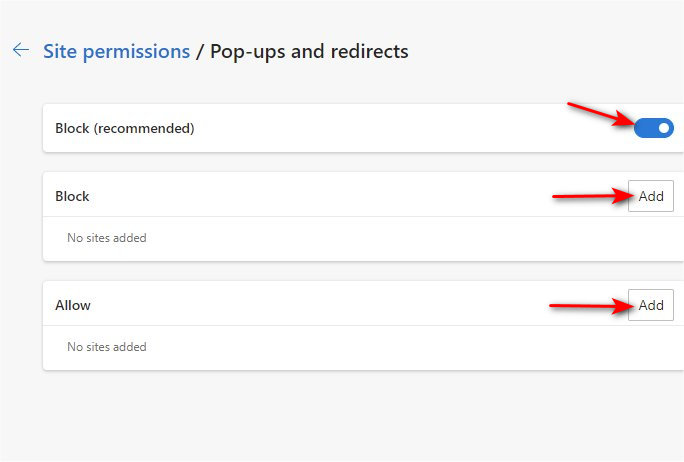Viewport: 684px width, 462px height.
Task: Click No sites added under Block
Action: click(x=106, y=238)
